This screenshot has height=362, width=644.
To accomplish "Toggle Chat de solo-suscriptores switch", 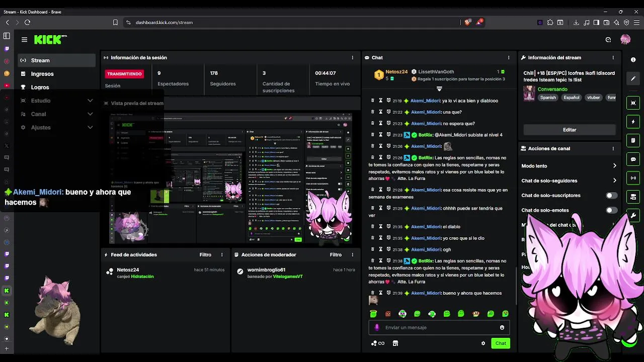I will 611,195.
